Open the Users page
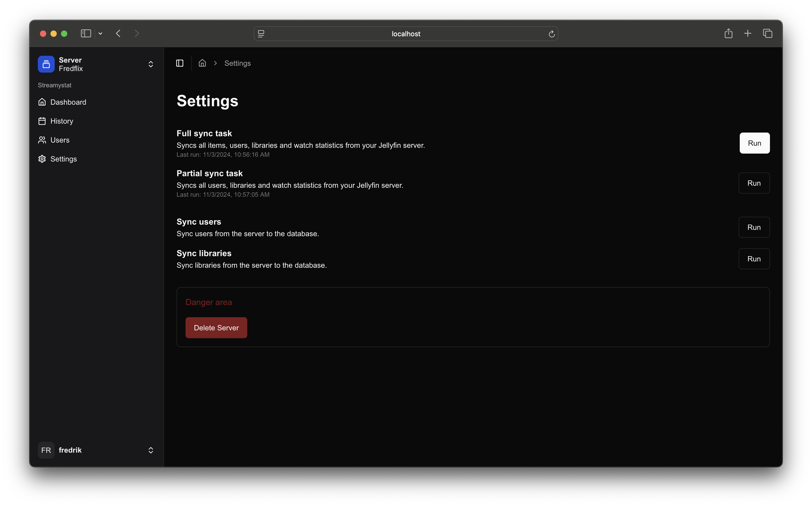Image resolution: width=812 pixels, height=506 pixels. click(96, 140)
